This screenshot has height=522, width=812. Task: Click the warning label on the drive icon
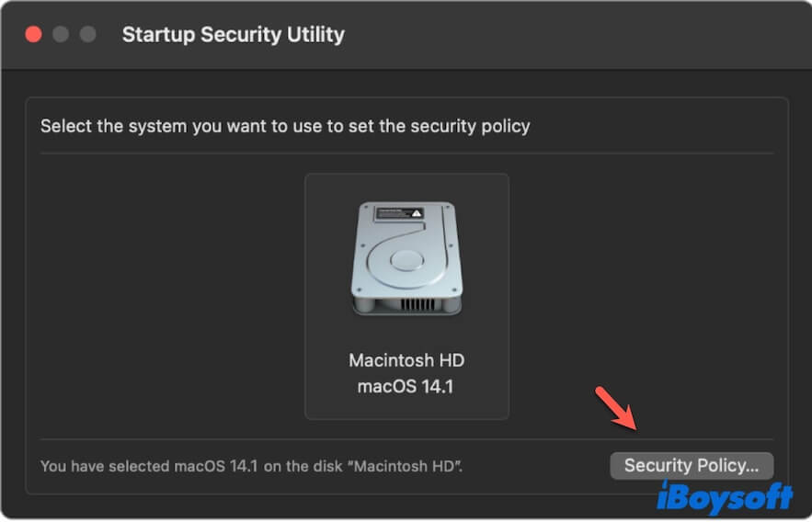399,213
